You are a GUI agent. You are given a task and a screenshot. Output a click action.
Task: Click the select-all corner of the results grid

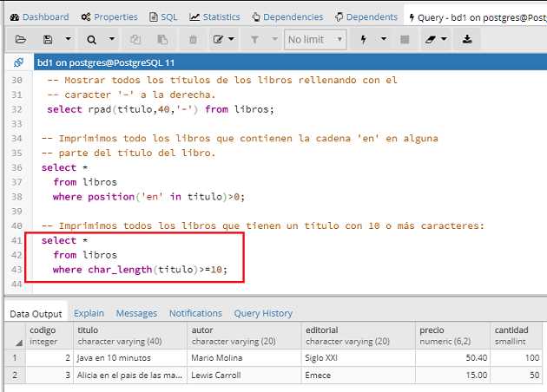pos(16,336)
